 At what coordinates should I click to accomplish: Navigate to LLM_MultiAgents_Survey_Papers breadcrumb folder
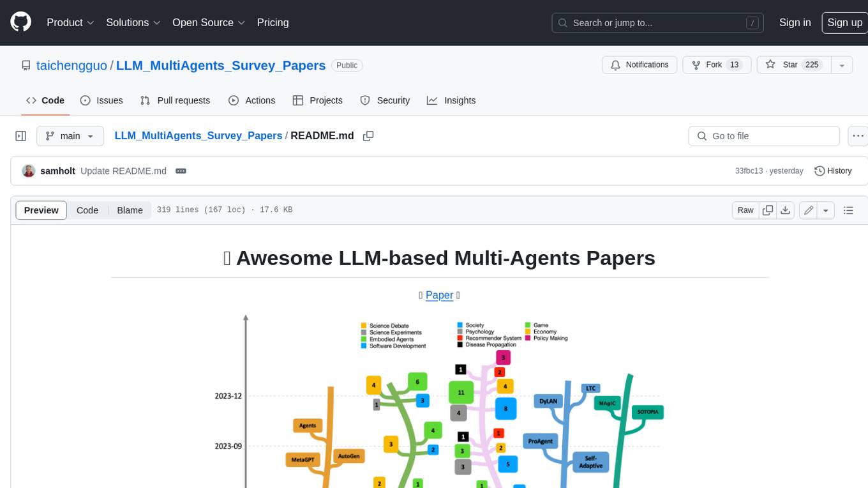click(198, 136)
